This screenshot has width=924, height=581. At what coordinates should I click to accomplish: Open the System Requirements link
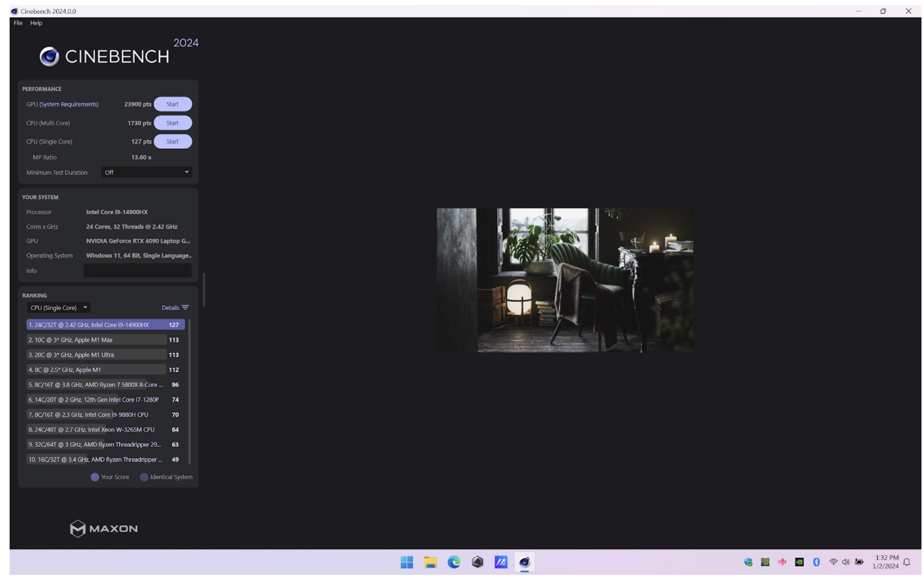coord(69,104)
